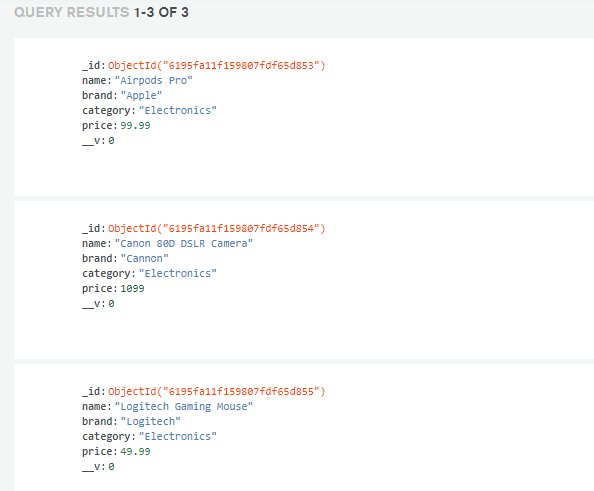This screenshot has width=594, height=491.
Task: Select the Cannon brand value
Action: [x=144, y=258]
